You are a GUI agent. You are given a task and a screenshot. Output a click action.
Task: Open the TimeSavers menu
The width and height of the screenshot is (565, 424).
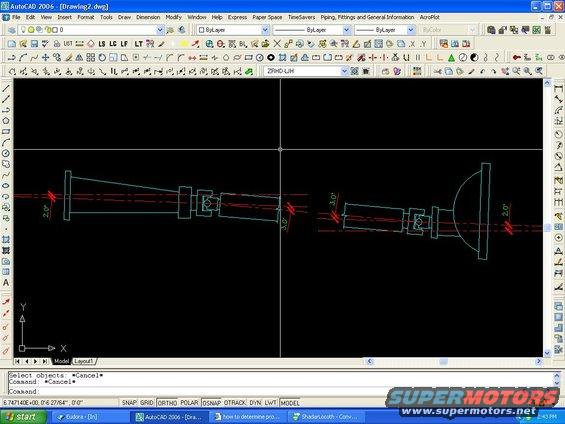pos(301,17)
